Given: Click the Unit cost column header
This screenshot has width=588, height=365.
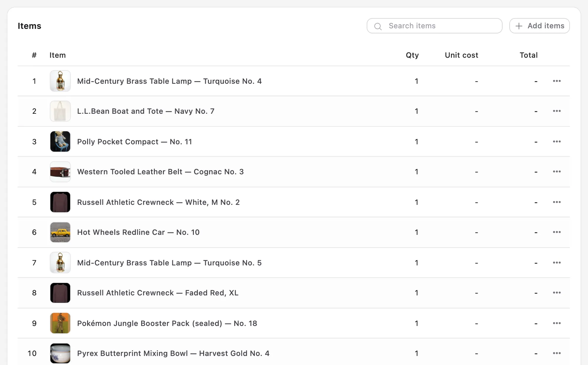Looking at the screenshot, I should (461, 55).
